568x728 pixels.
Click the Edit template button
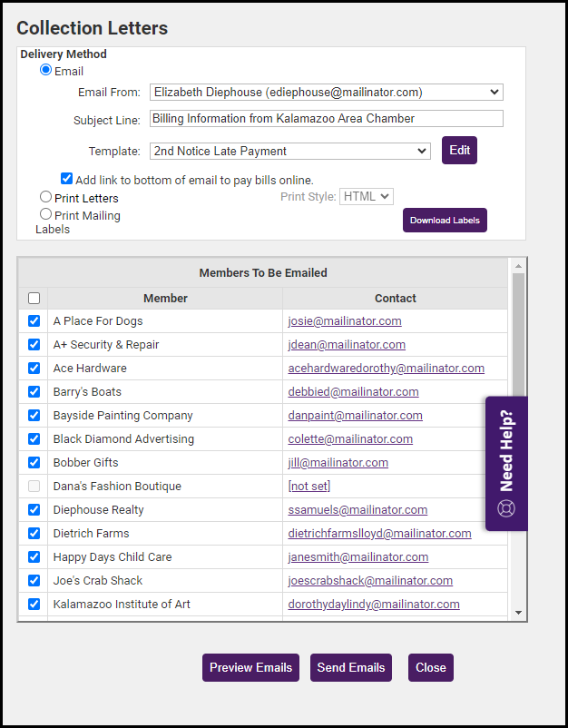459,151
